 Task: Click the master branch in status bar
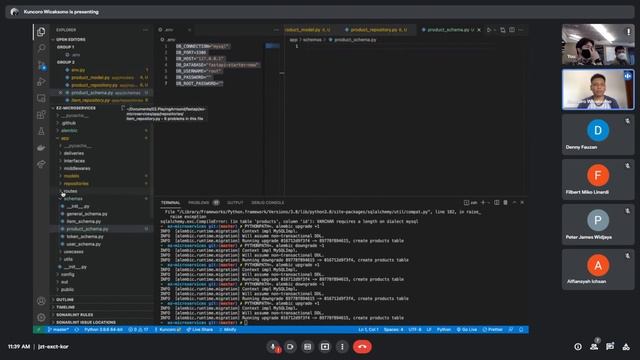pos(58,330)
